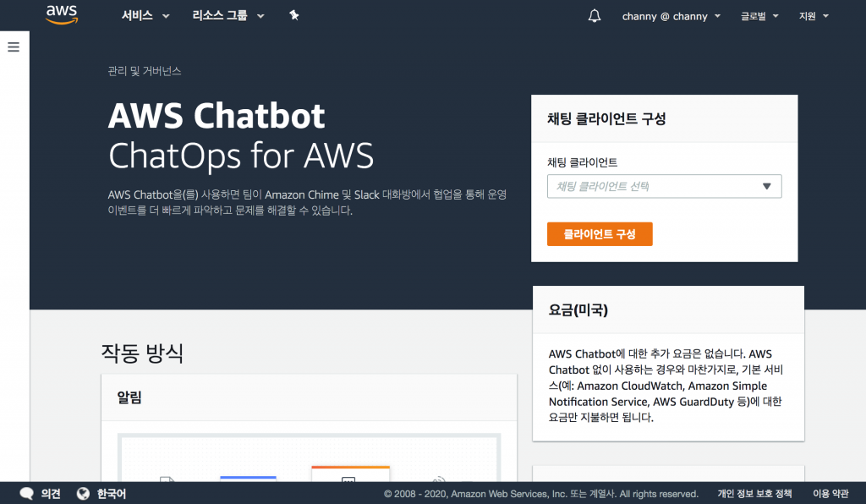Screen dimensions: 866x504
Task: Click the 관리 및 거버넌스 breadcrumb text
Action: coord(144,71)
